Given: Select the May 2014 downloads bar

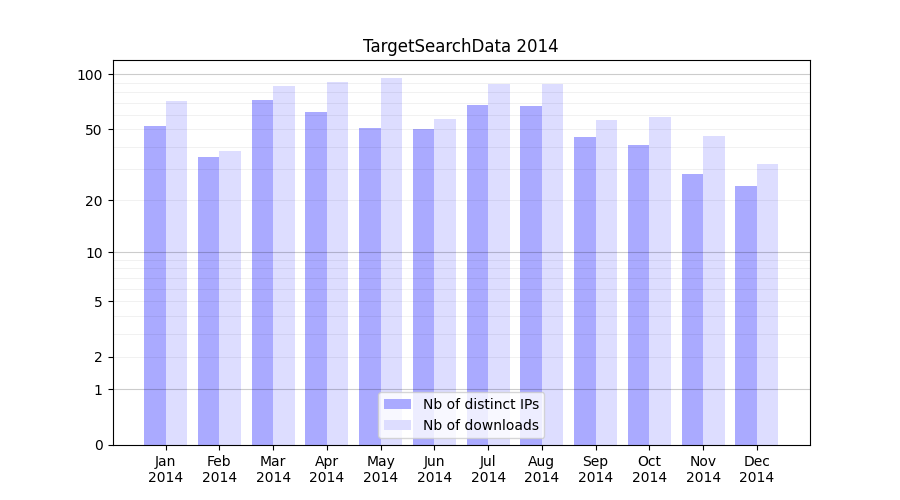Looking at the screenshot, I should (391, 261).
